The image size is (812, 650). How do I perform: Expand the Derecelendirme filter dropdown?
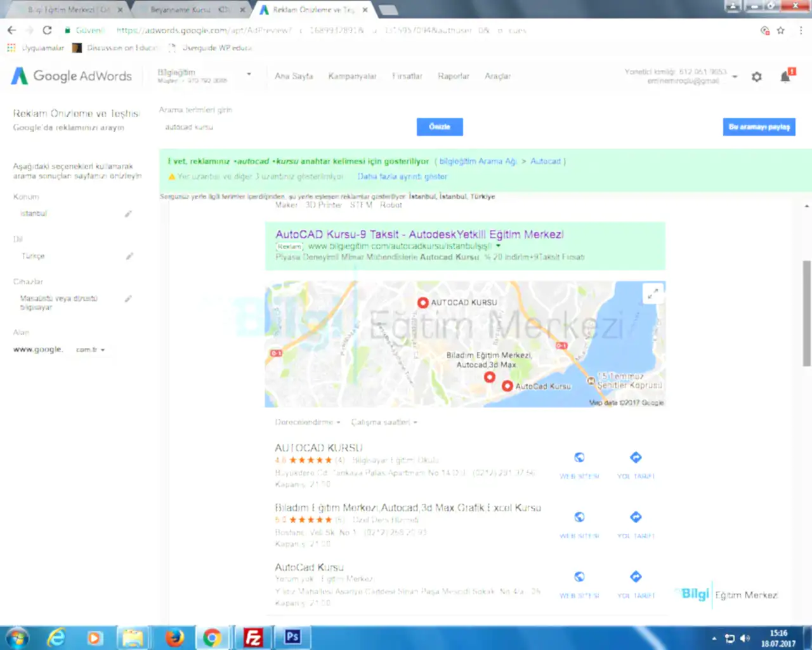308,422
